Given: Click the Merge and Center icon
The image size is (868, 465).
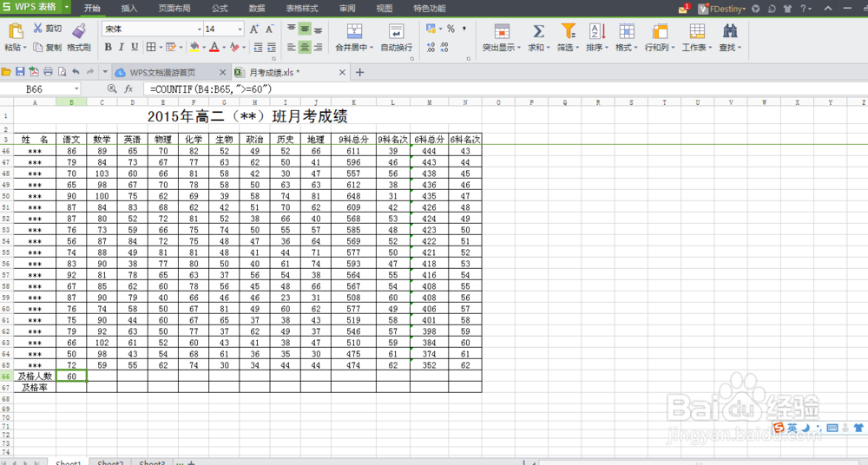Looking at the screenshot, I should point(354,31).
